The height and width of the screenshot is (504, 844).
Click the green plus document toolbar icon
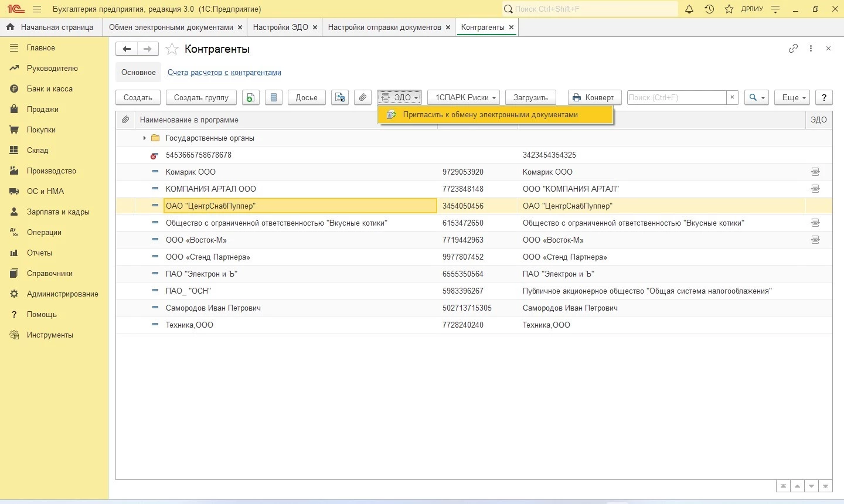click(250, 97)
